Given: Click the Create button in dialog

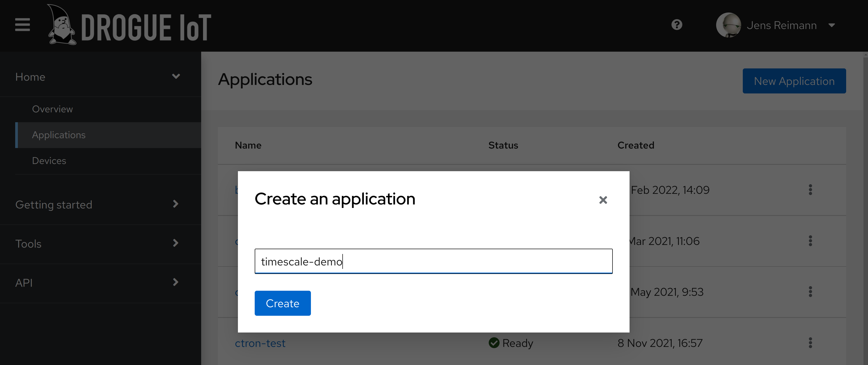Looking at the screenshot, I should pos(282,303).
